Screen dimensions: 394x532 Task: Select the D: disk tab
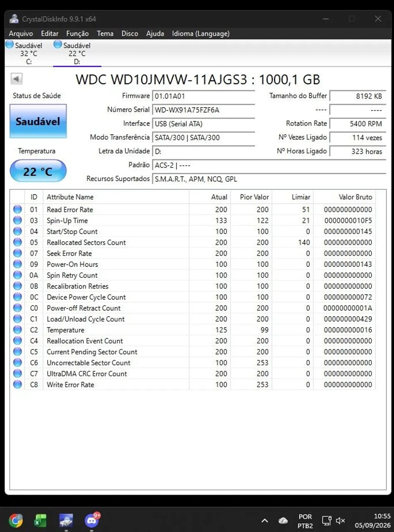77,53
